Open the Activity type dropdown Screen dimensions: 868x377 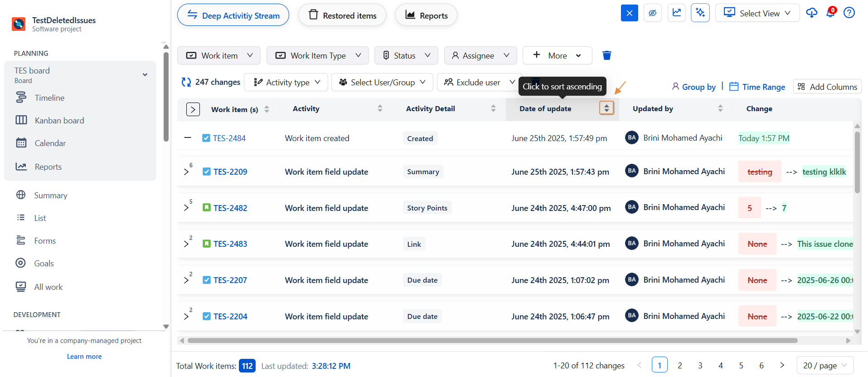click(286, 82)
